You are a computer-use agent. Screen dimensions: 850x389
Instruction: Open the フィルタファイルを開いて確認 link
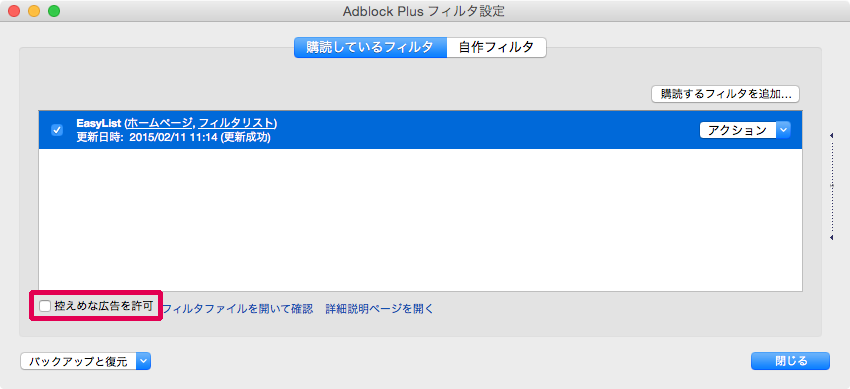point(237,309)
